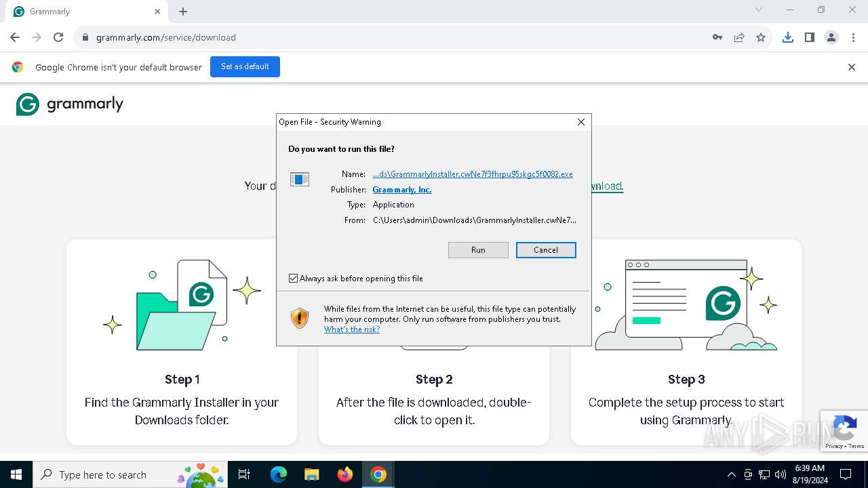Open Chrome profile avatar
The image size is (868, 488).
click(831, 37)
